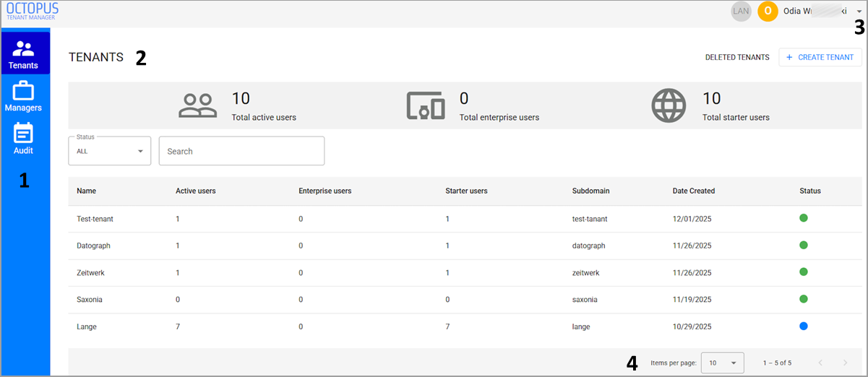
Task: Click the orange O user avatar
Action: coord(768,11)
